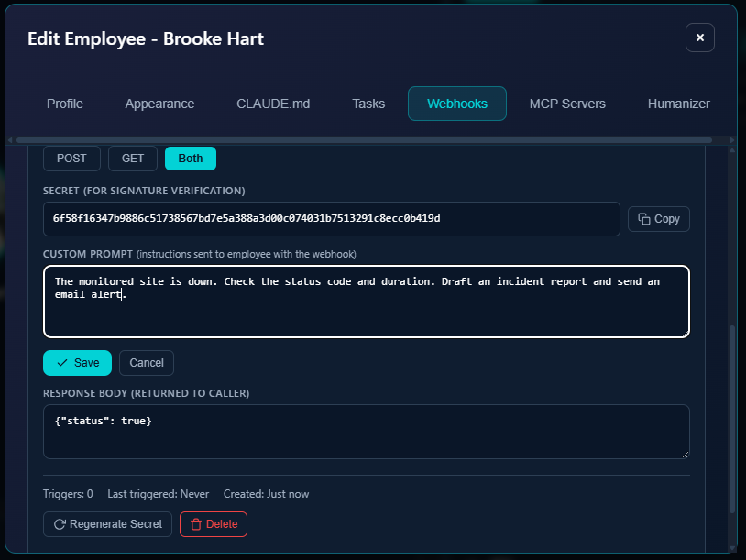This screenshot has width=746, height=560.
Task: Click inside the custom prompt textarea
Action: 366,302
